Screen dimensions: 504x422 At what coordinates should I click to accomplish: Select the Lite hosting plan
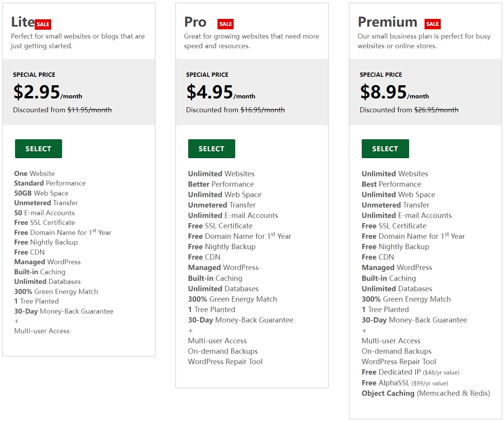[39, 149]
